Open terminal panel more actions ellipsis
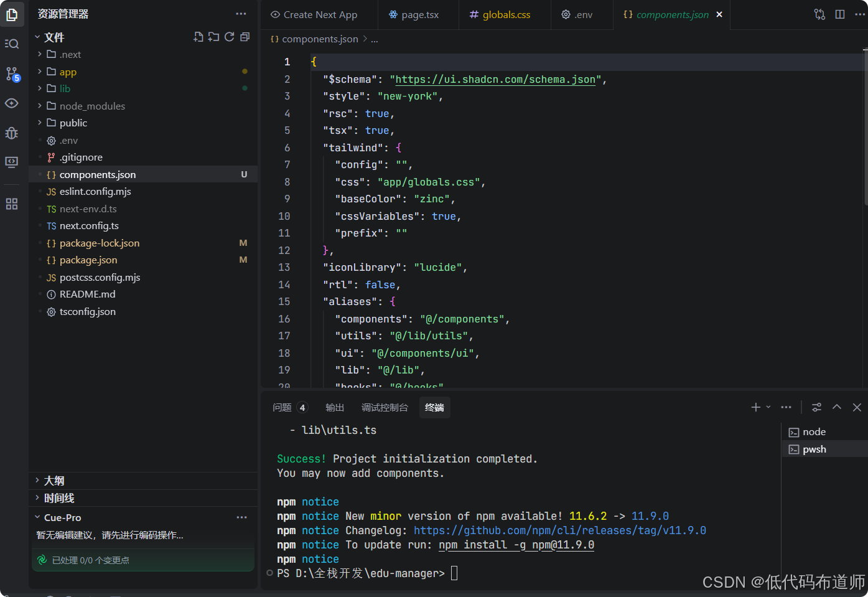The image size is (868, 597). [x=786, y=407]
